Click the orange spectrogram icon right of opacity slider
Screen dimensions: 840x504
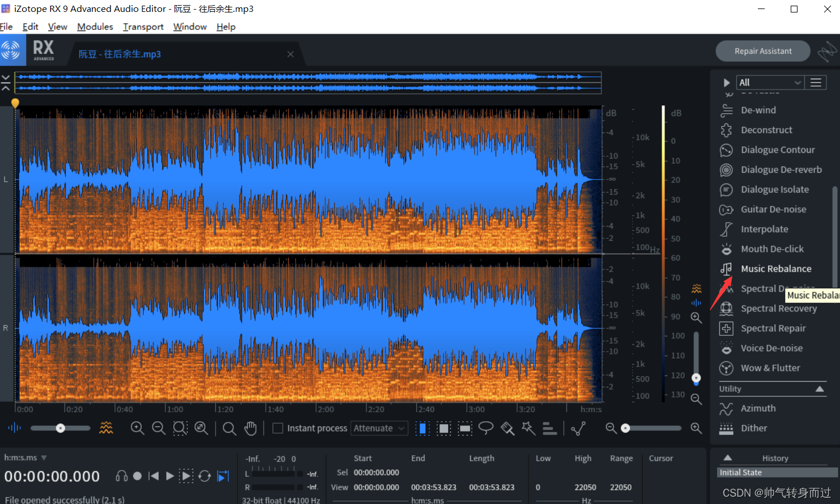(106, 428)
